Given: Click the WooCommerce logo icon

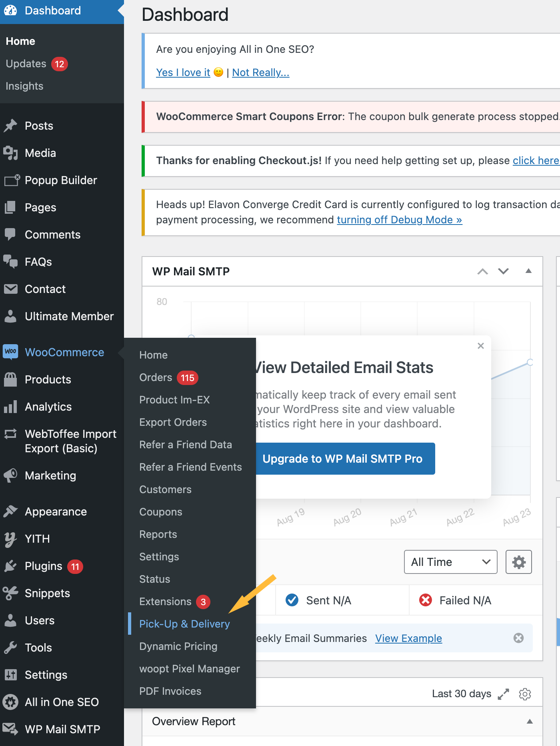Looking at the screenshot, I should 10,352.
